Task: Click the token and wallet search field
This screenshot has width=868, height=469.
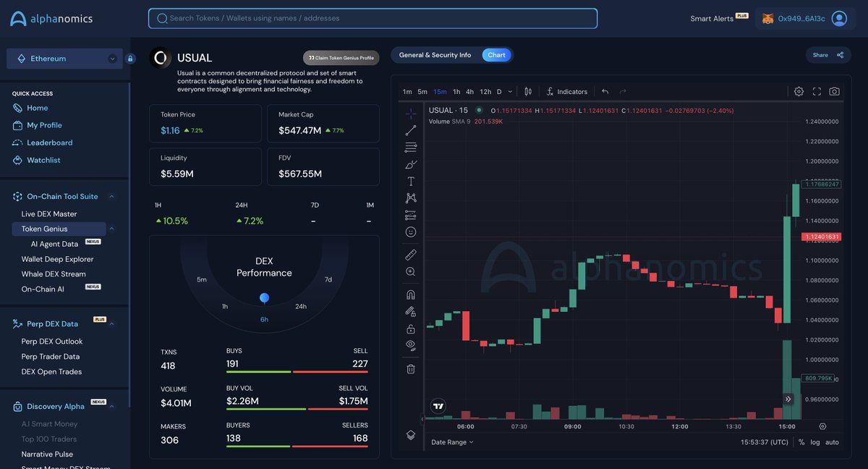Action: coord(373,18)
